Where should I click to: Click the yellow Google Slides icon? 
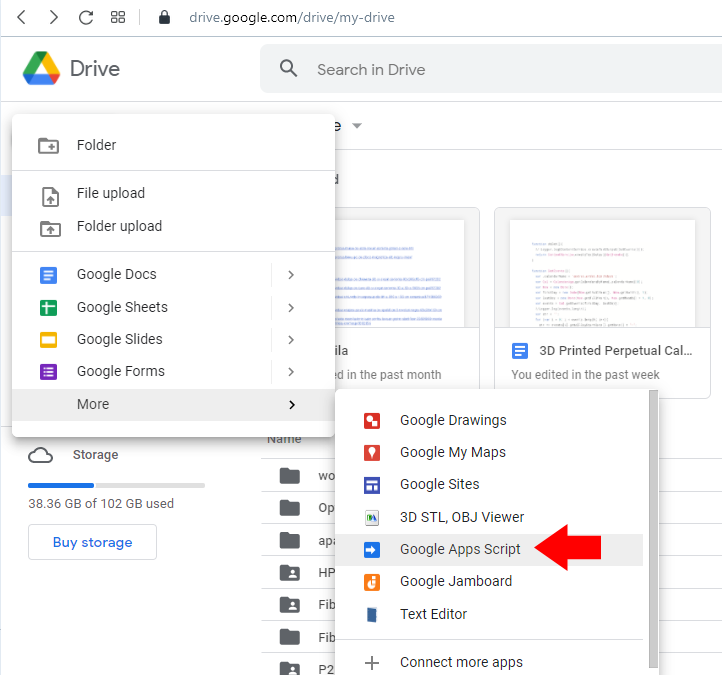pos(48,340)
